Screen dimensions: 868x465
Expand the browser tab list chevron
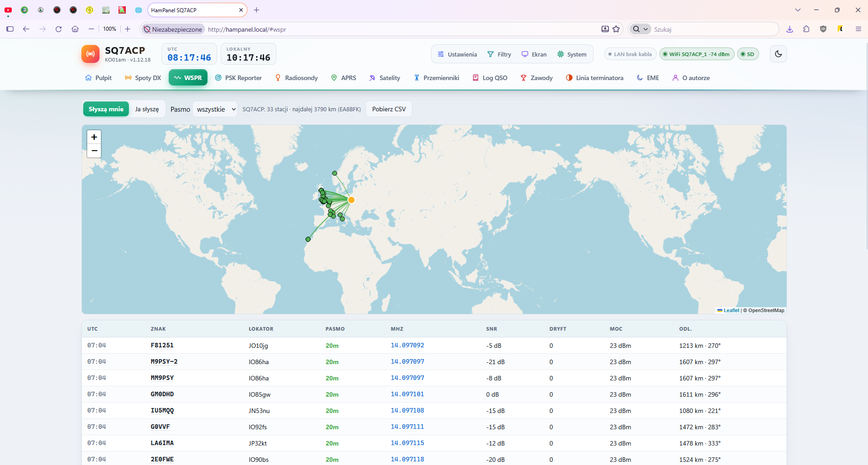[x=797, y=10]
